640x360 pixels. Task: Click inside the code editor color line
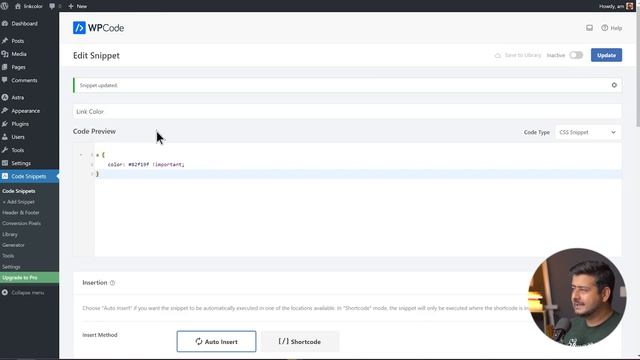[146, 164]
